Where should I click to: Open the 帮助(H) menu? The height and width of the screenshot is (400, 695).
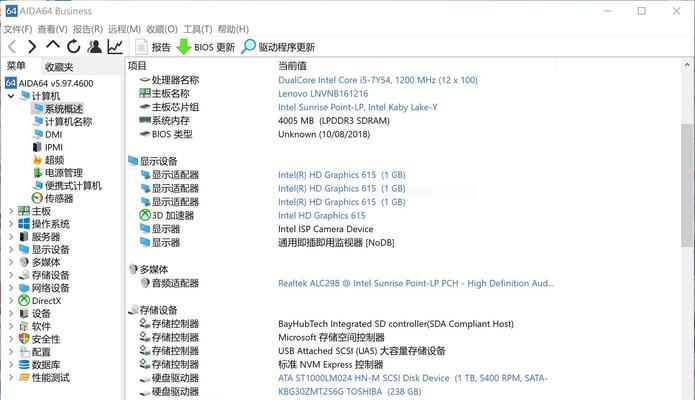[x=233, y=29]
